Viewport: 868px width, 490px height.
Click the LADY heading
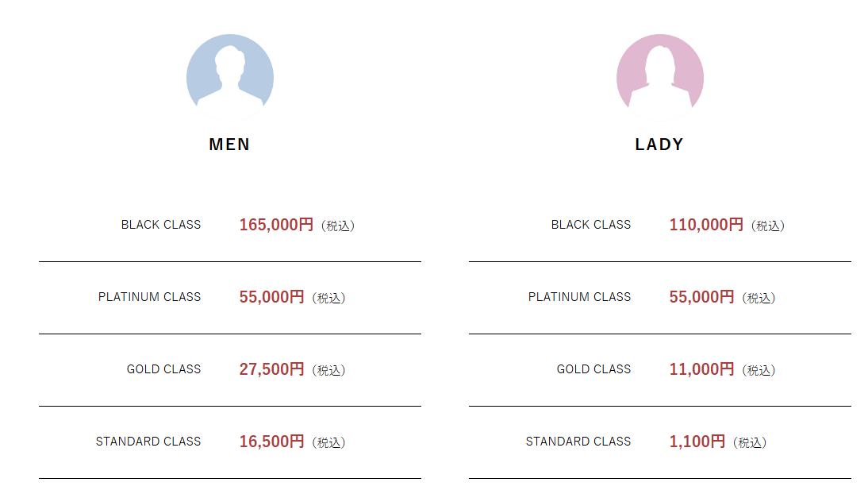(659, 145)
